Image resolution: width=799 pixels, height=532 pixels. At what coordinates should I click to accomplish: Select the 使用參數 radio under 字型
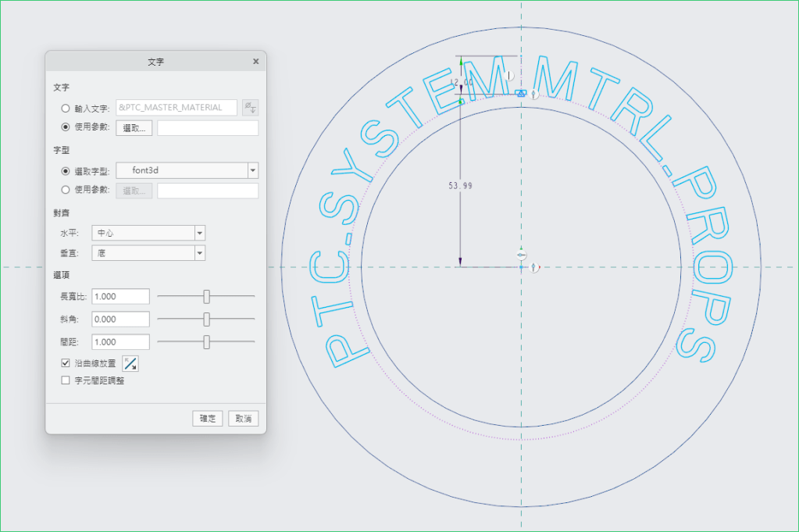[66, 191]
